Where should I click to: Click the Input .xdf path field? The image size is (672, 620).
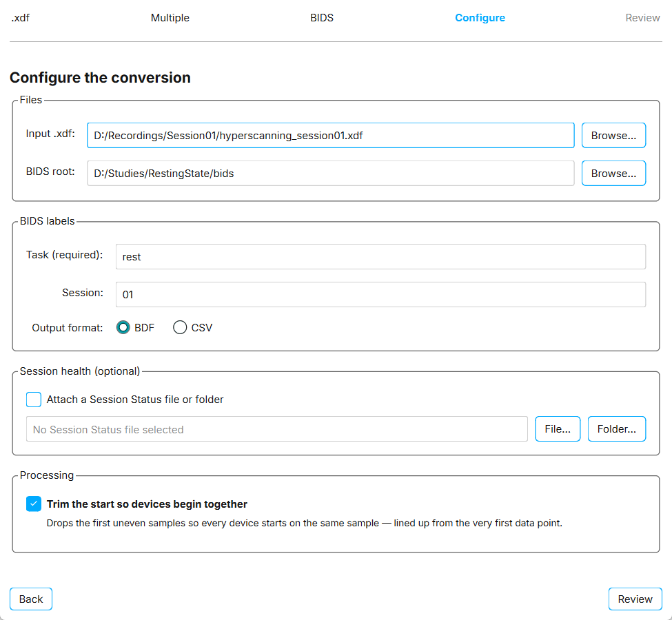330,136
